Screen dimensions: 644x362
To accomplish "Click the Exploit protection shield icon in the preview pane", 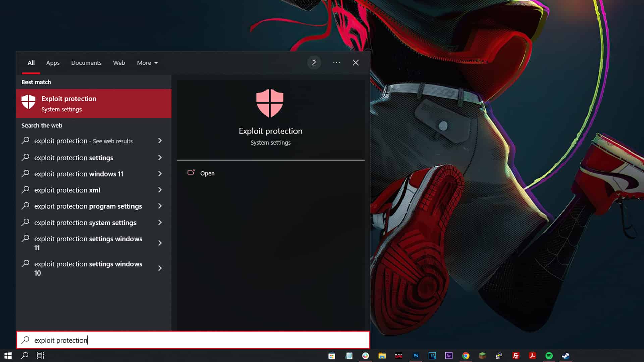I will 270,103.
